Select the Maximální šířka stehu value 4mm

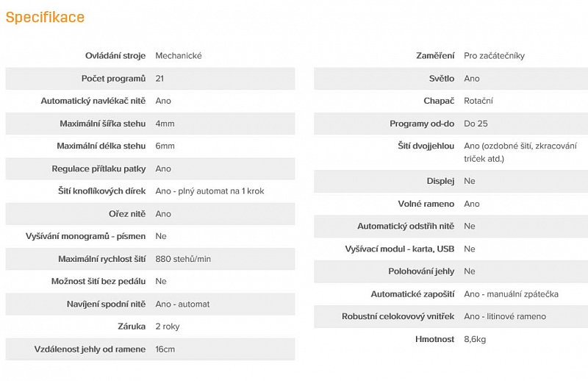pyautogui.click(x=165, y=124)
